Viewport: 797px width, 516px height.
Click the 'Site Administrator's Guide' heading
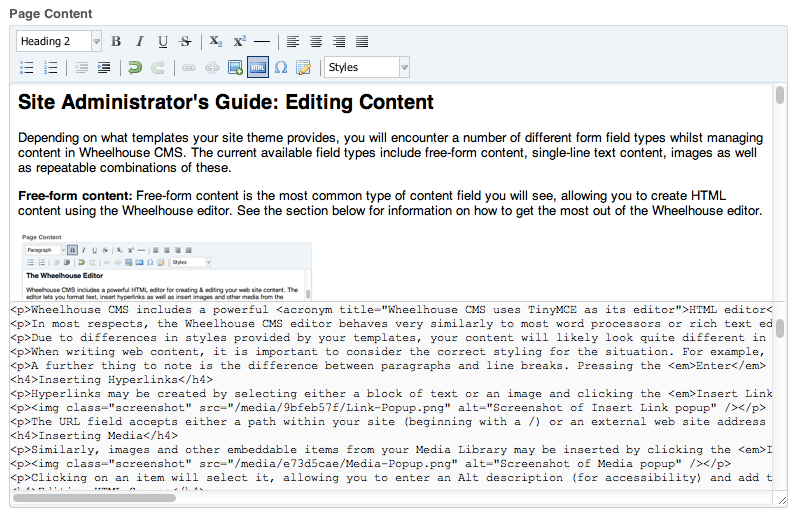226,102
